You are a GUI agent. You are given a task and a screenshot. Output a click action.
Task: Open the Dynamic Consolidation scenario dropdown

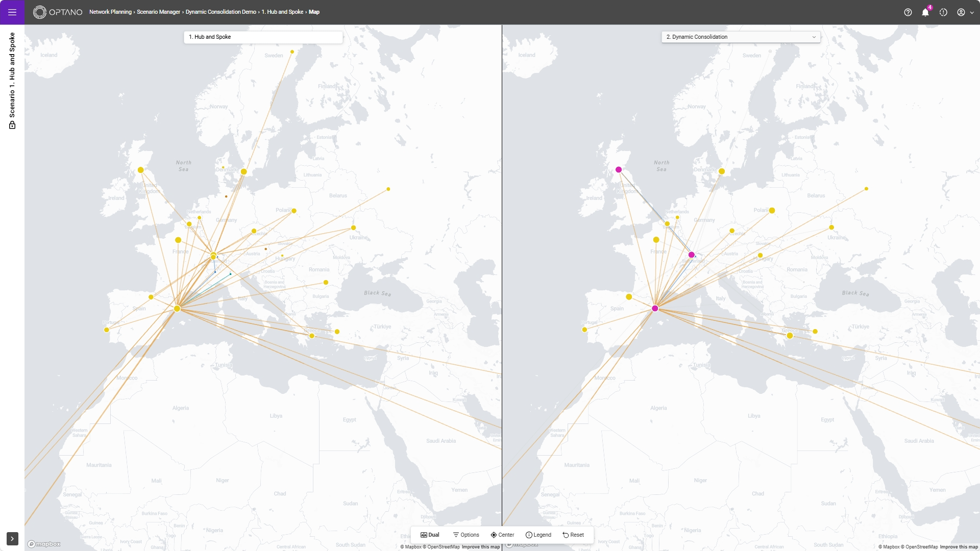click(741, 37)
